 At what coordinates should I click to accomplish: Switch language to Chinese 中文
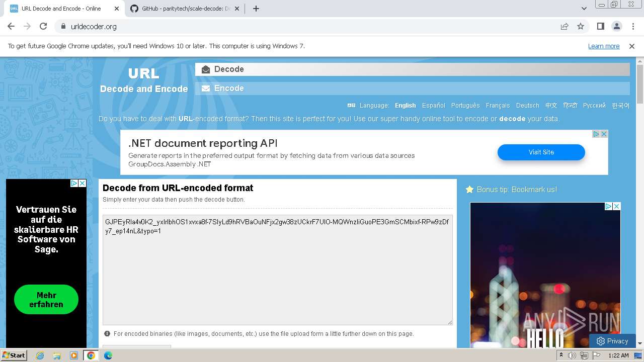pos(551,106)
